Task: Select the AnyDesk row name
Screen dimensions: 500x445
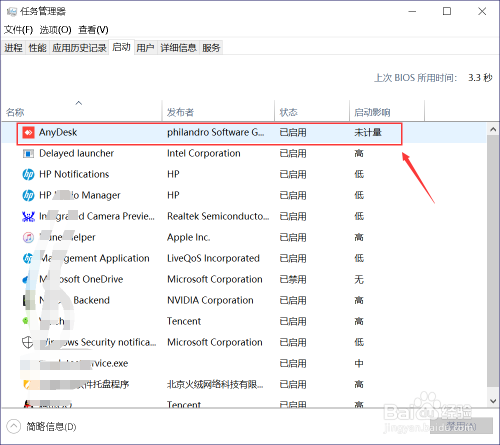Action: [58, 133]
